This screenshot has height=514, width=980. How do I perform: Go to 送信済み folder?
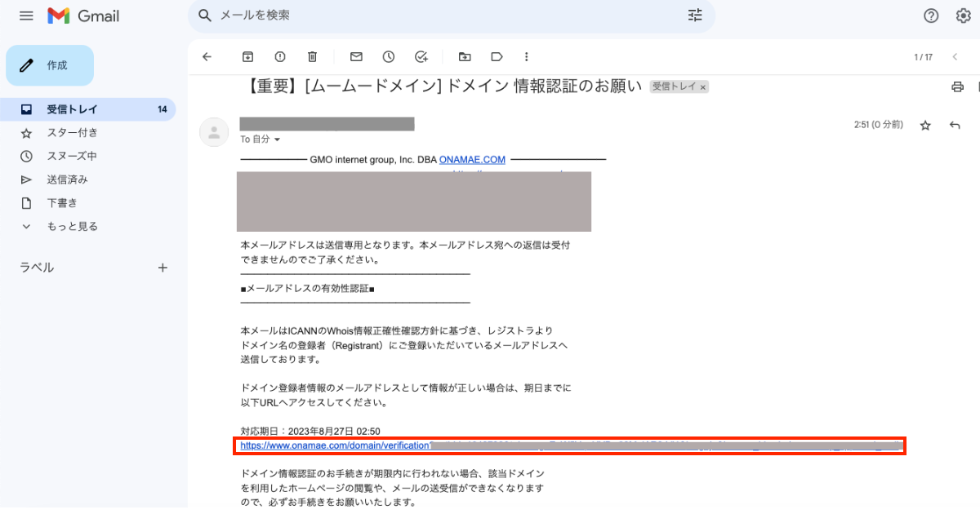67,179
